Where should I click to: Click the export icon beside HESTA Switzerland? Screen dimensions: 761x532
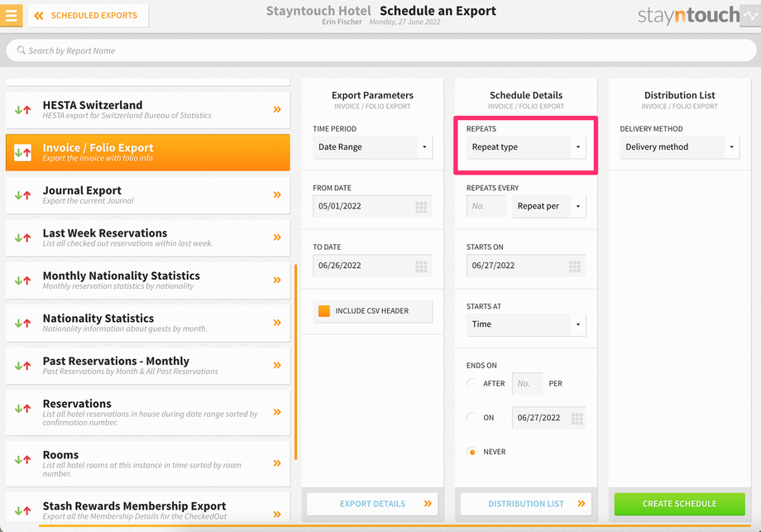pos(23,110)
